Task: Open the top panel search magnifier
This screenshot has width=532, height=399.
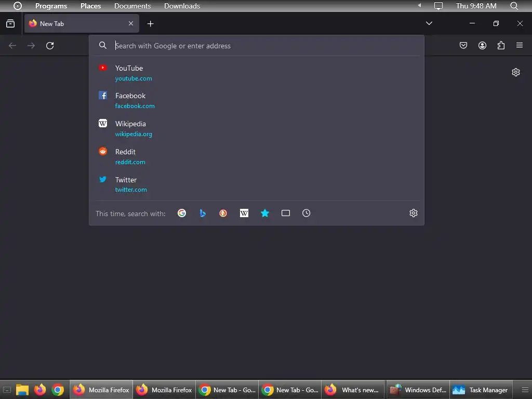Action: point(514,6)
